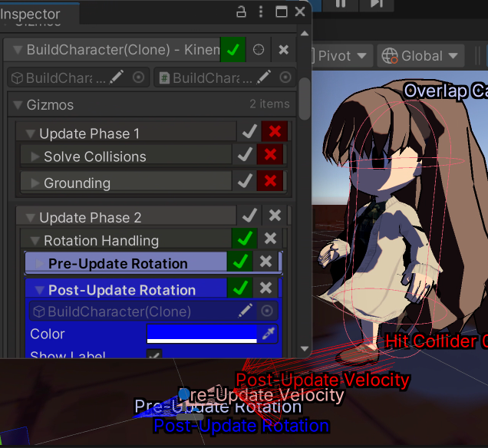Click green check on Post-Update Rotation row
This screenshot has height=448, width=488.
239,288
